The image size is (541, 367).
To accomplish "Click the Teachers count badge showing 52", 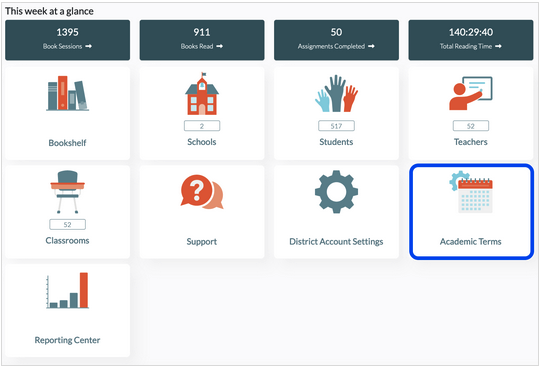I will tap(471, 126).
